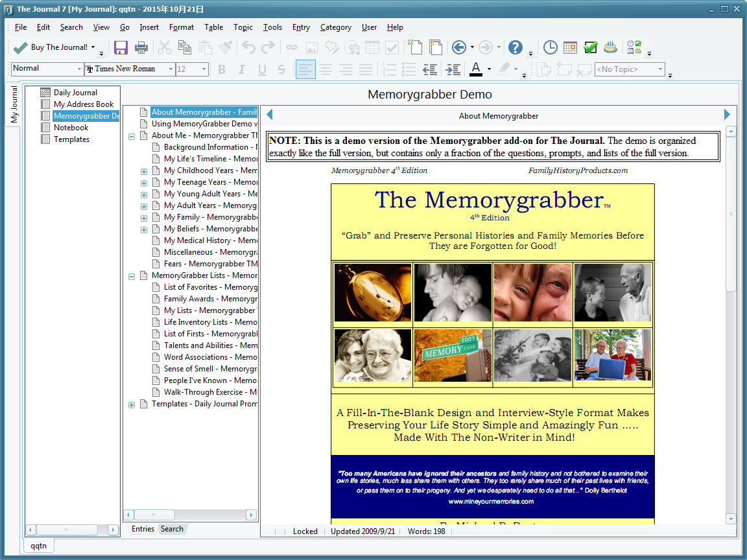
Task: Toggle Center alignment
Action: (326, 69)
